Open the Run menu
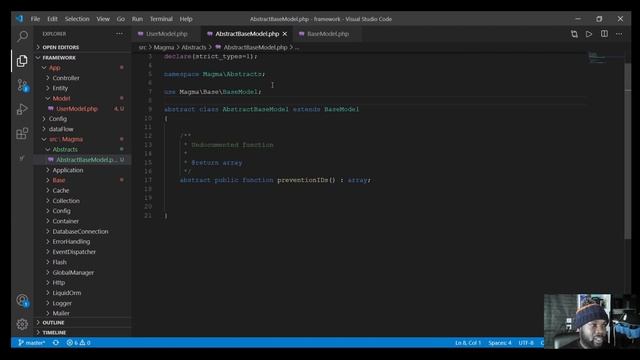 point(137,19)
